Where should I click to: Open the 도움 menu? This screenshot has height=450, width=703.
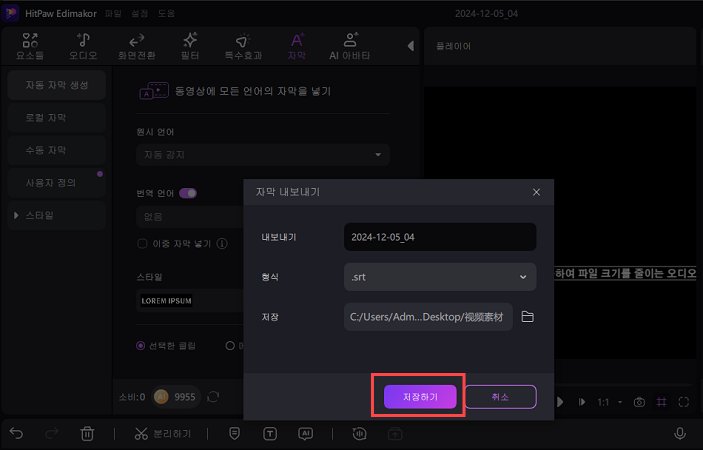pyautogui.click(x=166, y=13)
